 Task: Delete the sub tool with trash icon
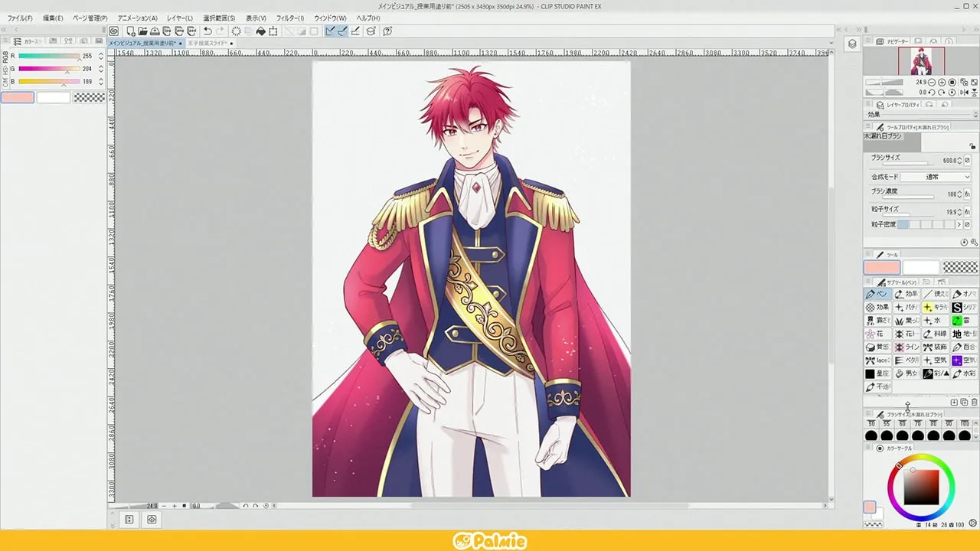pos(974,403)
